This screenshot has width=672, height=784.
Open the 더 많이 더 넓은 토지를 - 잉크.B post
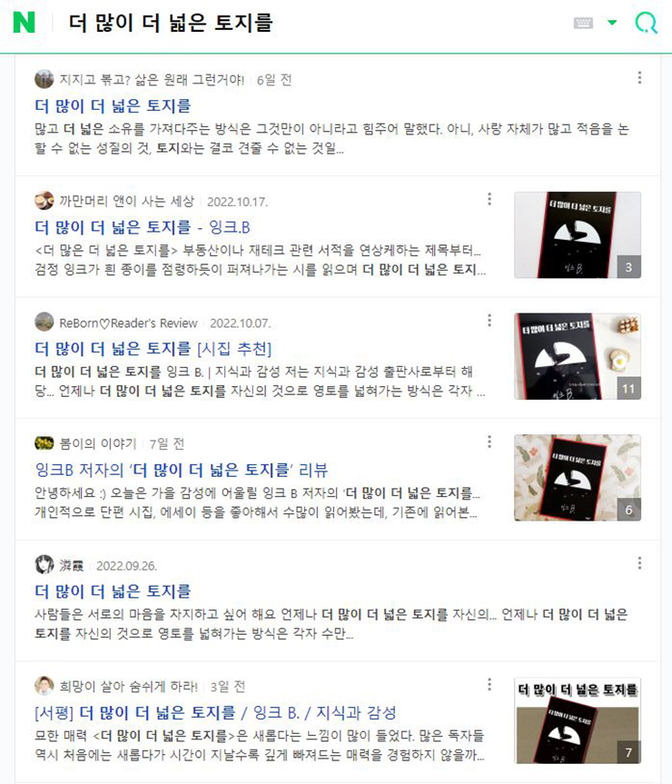coord(143,227)
